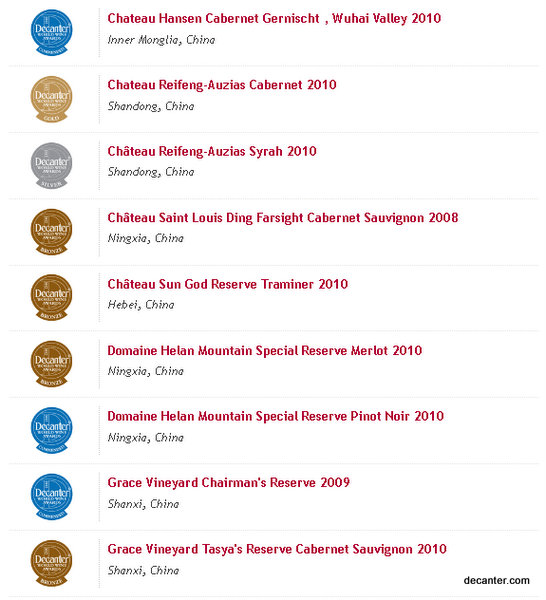Click the Bronze medal beside Tasya's Reserve Cabernet
Viewport: 546px width, 600px height.
51,563
